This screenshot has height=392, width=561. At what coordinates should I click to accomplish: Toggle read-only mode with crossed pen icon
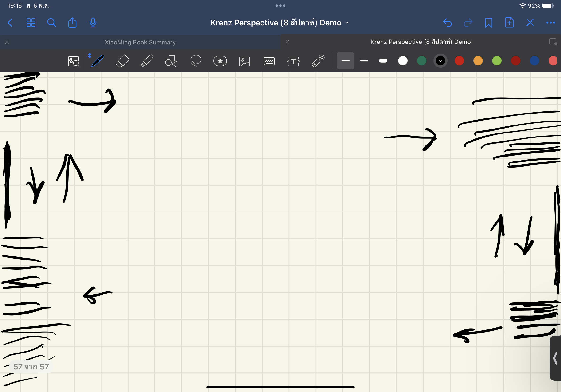click(x=530, y=23)
